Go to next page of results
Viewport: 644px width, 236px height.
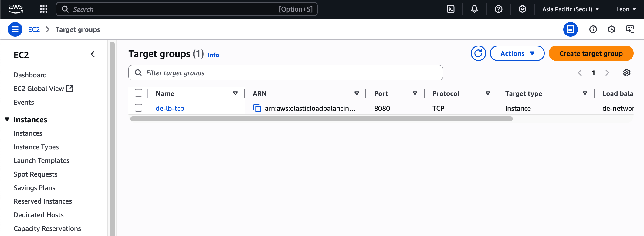coord(607,73)
